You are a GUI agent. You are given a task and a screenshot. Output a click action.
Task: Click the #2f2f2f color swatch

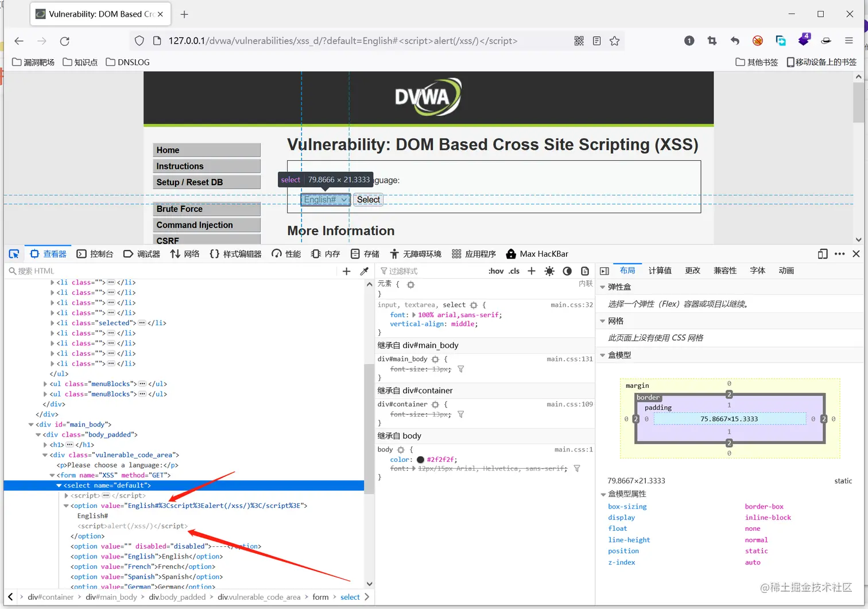pyautogui.click(x=420, y=460)
